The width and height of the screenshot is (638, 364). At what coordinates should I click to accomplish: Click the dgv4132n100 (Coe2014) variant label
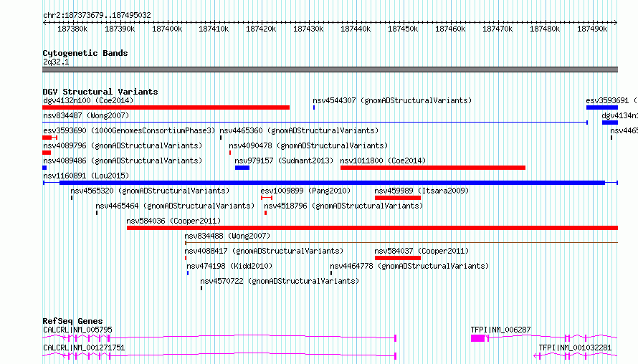click(88, 100)
